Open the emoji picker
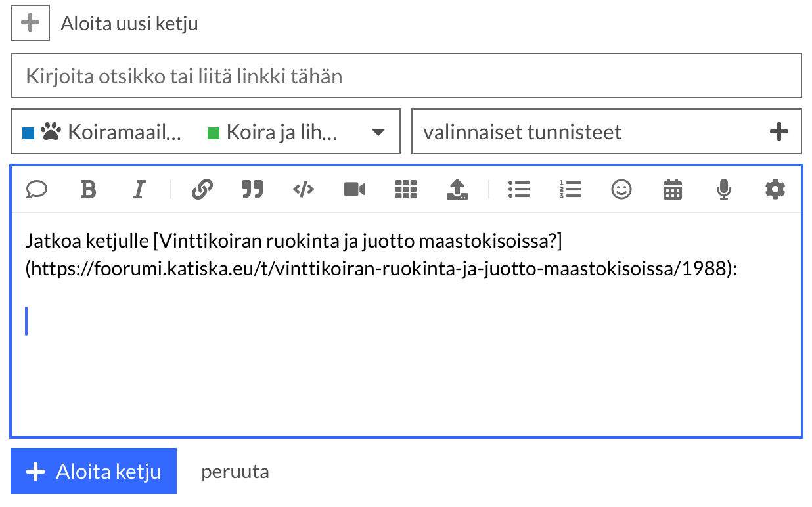This screenshot has height=507, width=812. 621,190
